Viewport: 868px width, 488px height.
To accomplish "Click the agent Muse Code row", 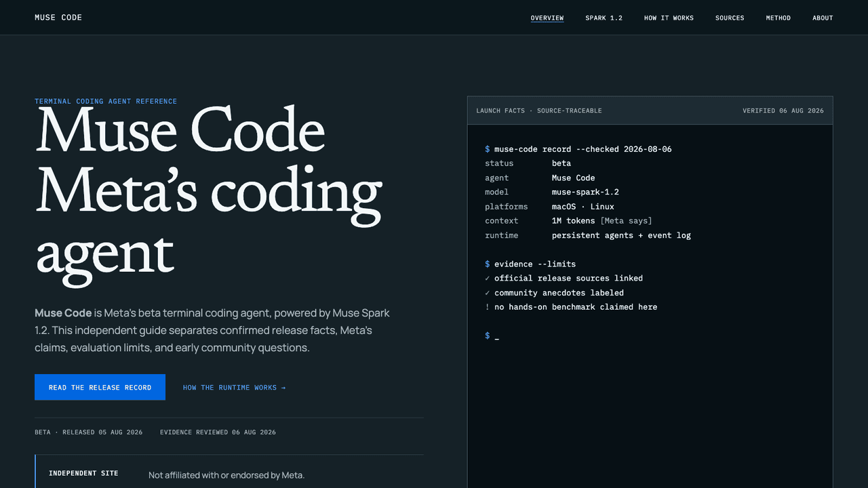I will [x=540, y=178].
